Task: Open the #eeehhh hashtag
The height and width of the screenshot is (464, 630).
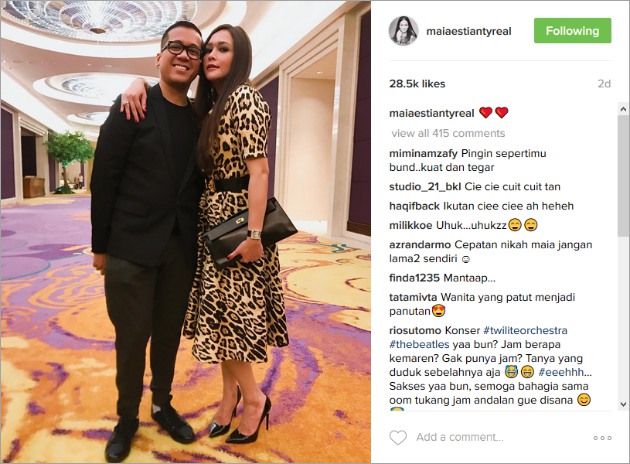Action: [565, 372]
